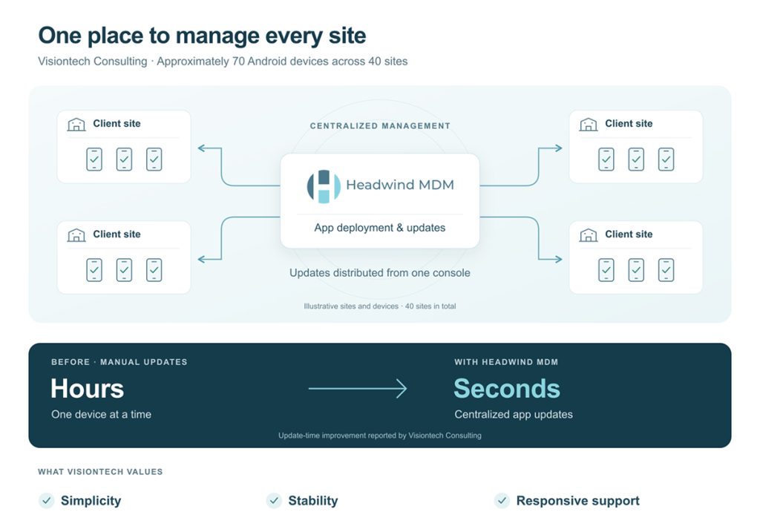Click "One device at a time" text
The image size is (760, 532).
coord(101,414)
